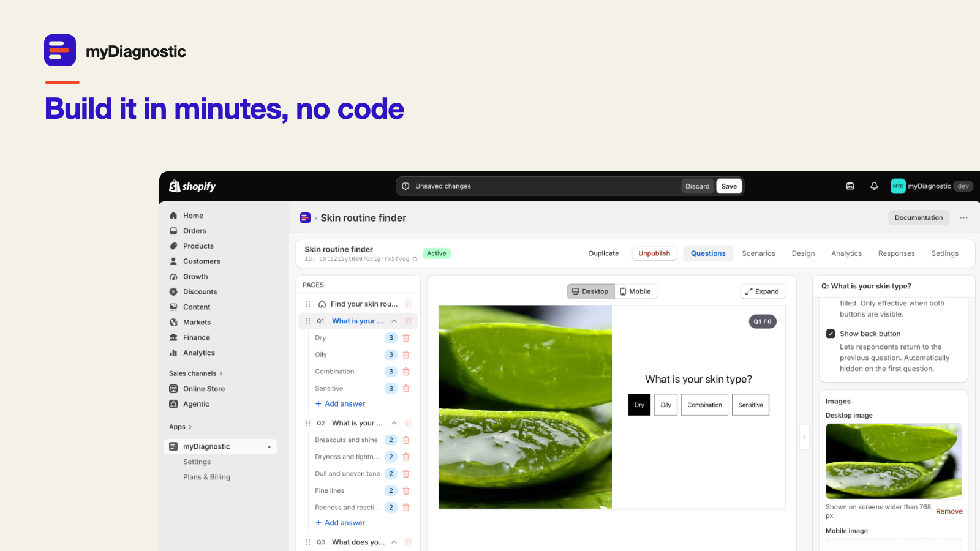Save the unsaved changes
The width and height of the screenshot is (980, 551).
pos(729,186)
